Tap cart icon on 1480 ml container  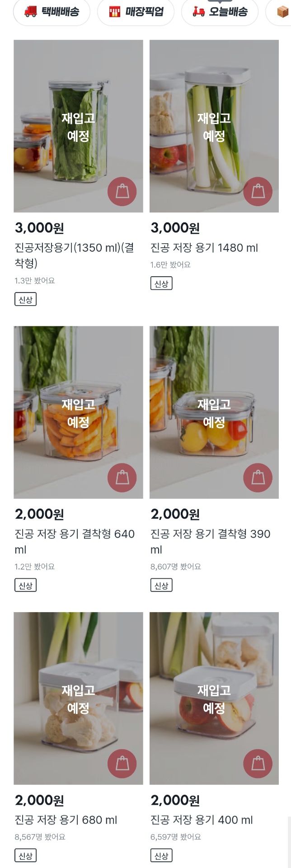258,192
